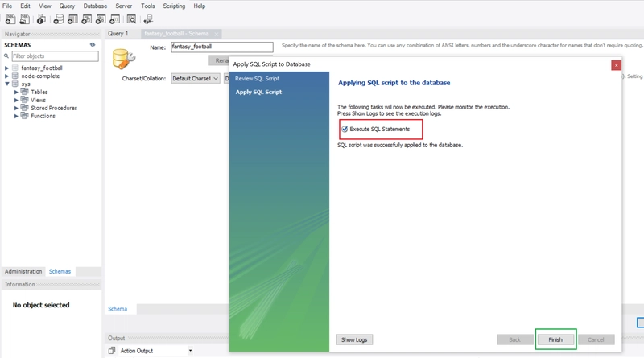Click the Tables folder icon under sys
The image size is (644, 358).
coord(25,92)
